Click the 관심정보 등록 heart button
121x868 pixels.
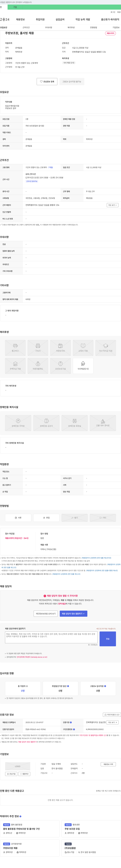click(47, 82)
